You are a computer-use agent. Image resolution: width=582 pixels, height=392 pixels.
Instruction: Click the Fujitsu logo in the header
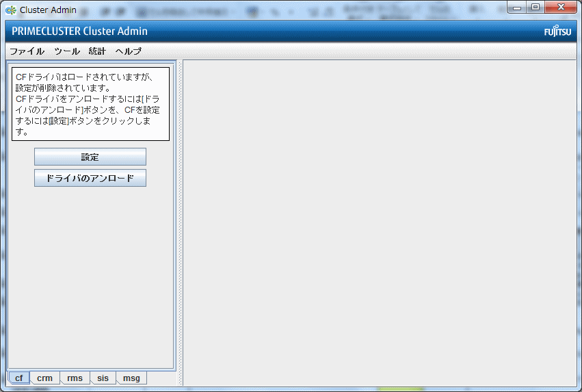point(557,31)
